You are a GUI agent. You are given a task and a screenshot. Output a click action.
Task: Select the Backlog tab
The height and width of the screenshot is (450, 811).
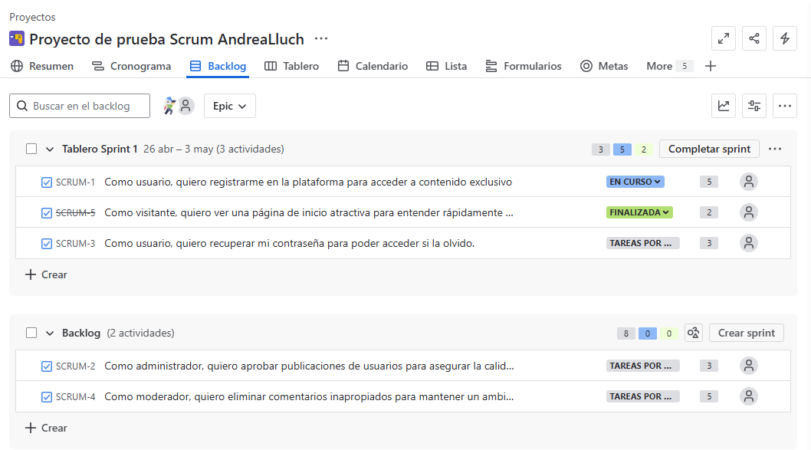(x=218, y=66)
